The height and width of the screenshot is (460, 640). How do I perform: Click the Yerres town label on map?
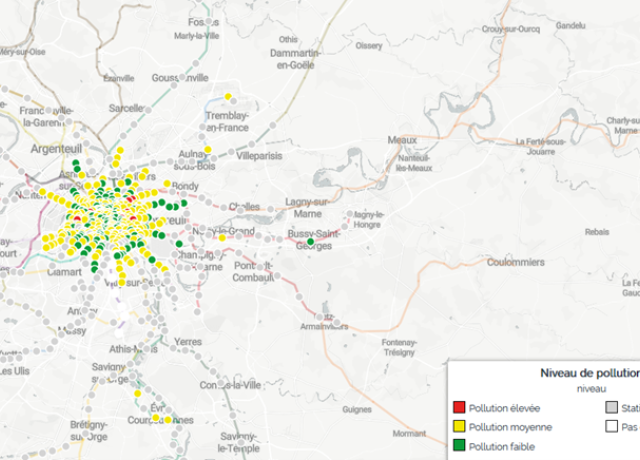coord(187,341)
